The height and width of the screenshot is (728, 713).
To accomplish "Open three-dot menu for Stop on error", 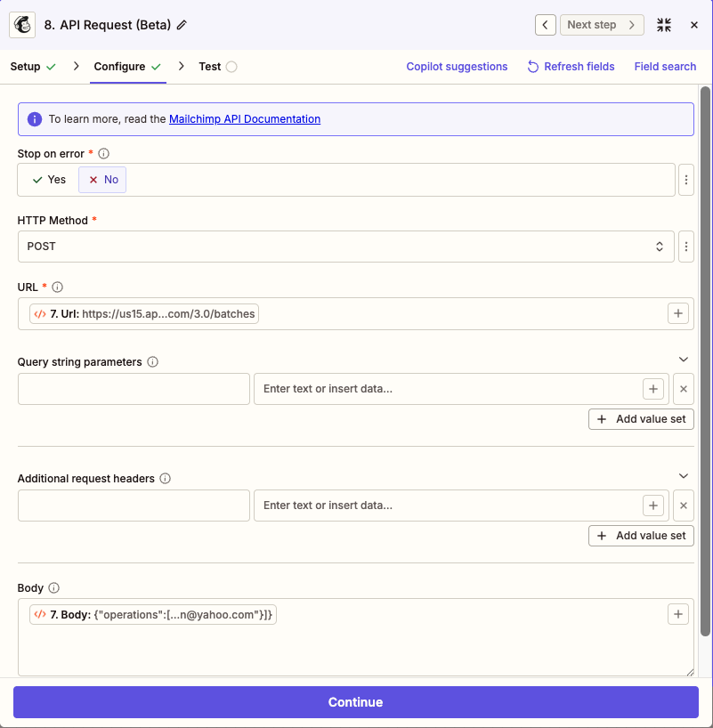I will [686, 180].
